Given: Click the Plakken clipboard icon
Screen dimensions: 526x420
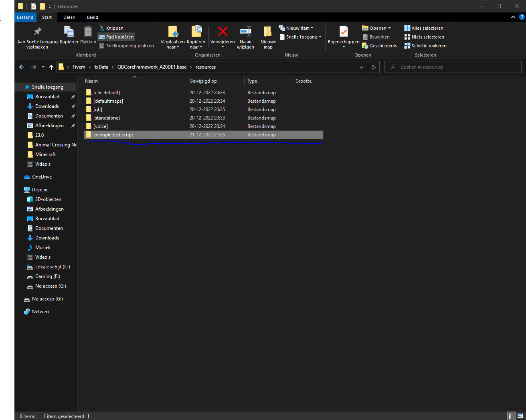Looking at the screenshot, I should (x=88, y=35).
